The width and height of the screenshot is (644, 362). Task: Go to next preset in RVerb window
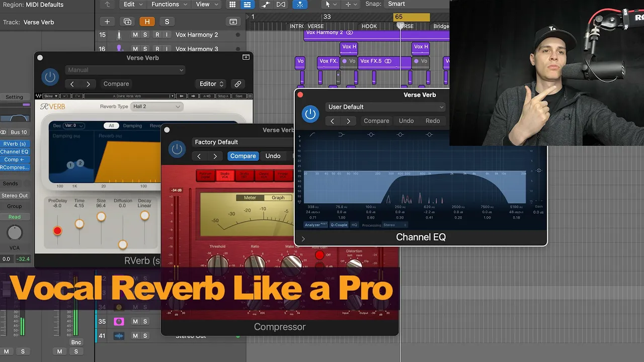(88, 84)
